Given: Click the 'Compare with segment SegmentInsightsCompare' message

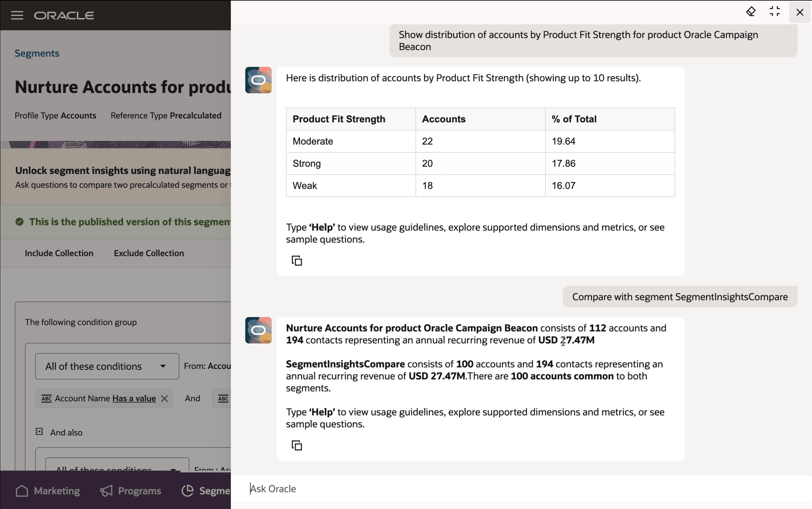Looking at the screenshot, I should pyautogui.click(x=680, y=297).
